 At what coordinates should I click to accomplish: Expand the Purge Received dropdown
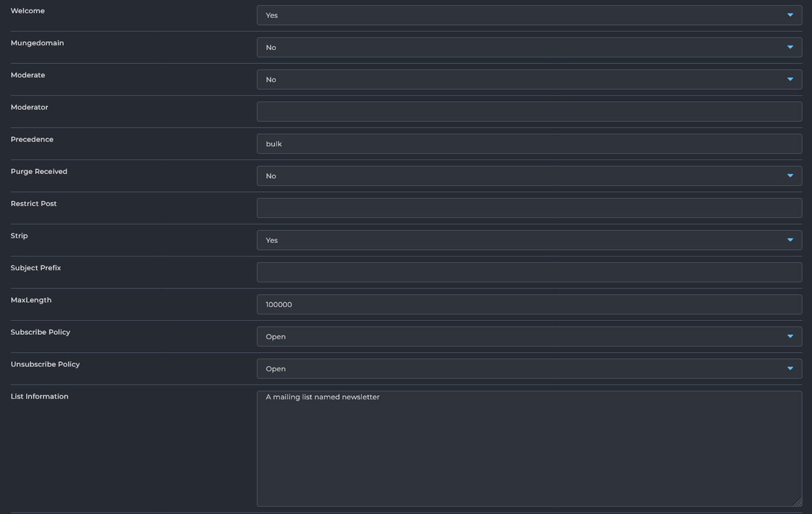(x=528, y=176)
